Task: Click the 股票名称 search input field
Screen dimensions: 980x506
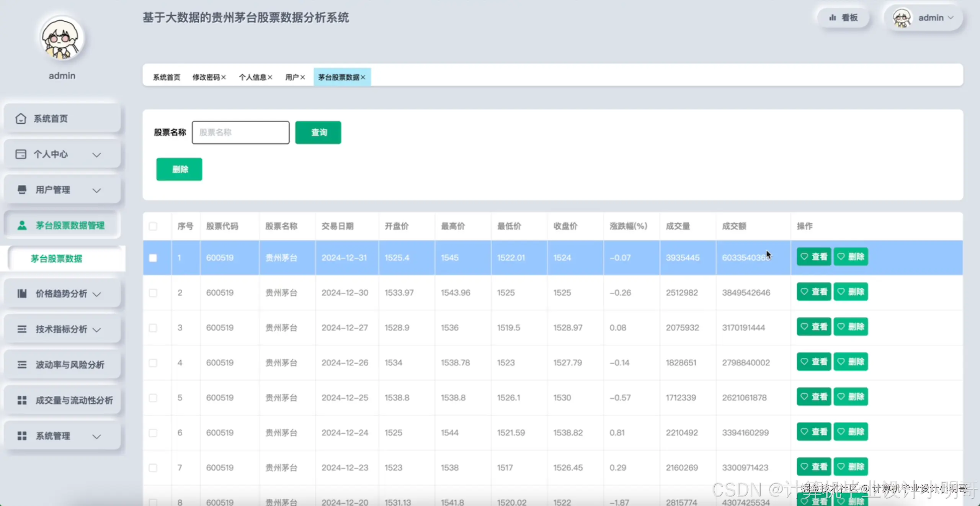Action: click(x=240, y=133)
